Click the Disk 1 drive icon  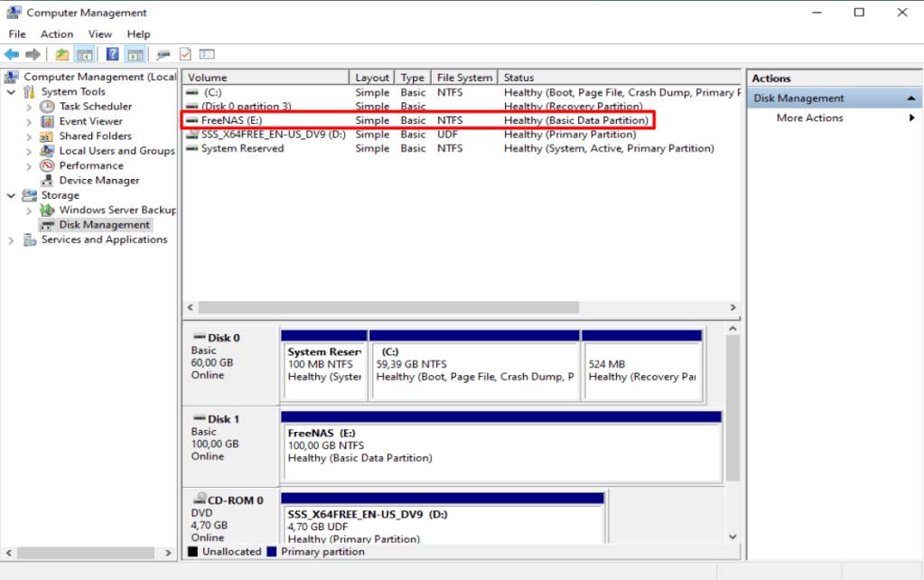tap(200, 418)
